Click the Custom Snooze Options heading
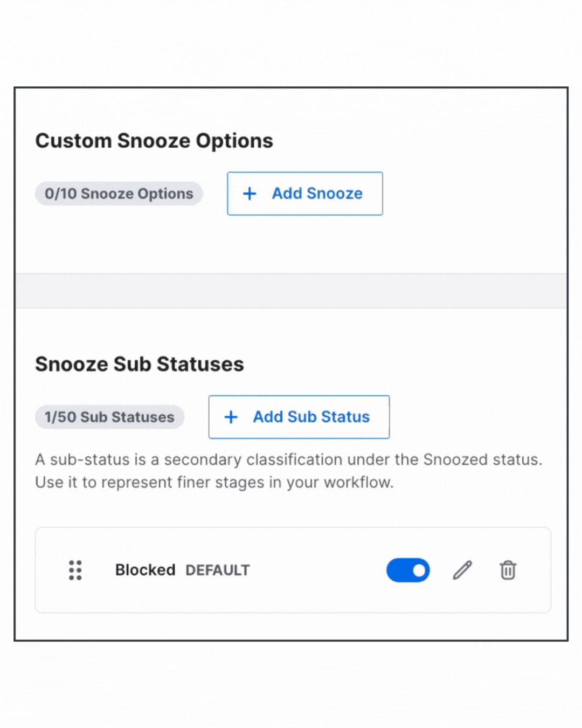The width and height of the screenshot is (582, 728). point(154,141)
